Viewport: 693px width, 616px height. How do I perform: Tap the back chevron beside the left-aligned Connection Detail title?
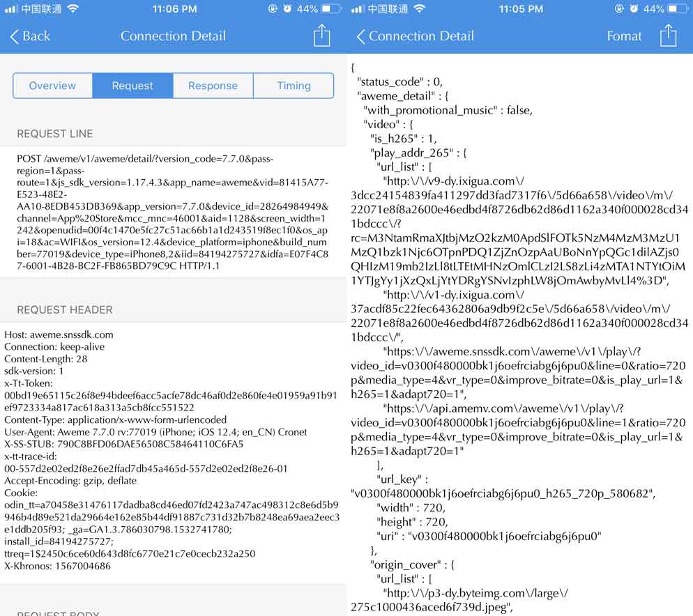[x=360, y=36]
